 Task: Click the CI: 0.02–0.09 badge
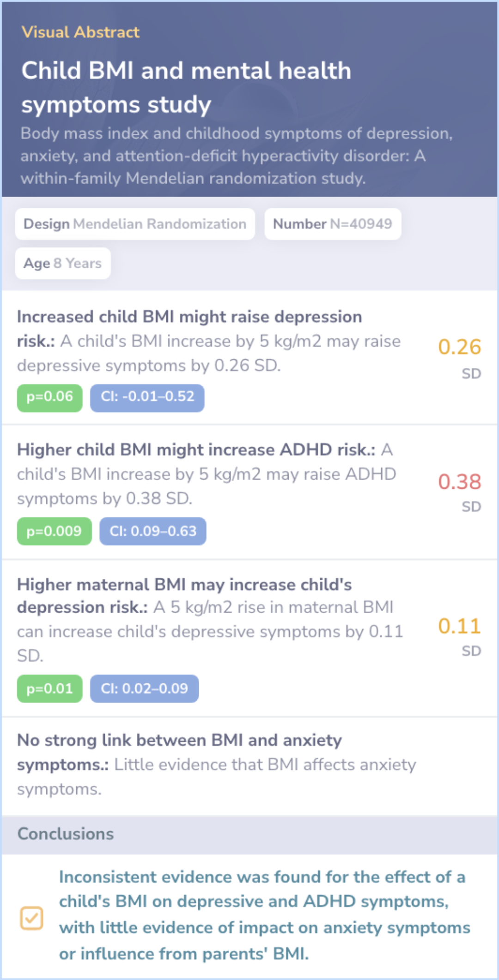(144, 689)
